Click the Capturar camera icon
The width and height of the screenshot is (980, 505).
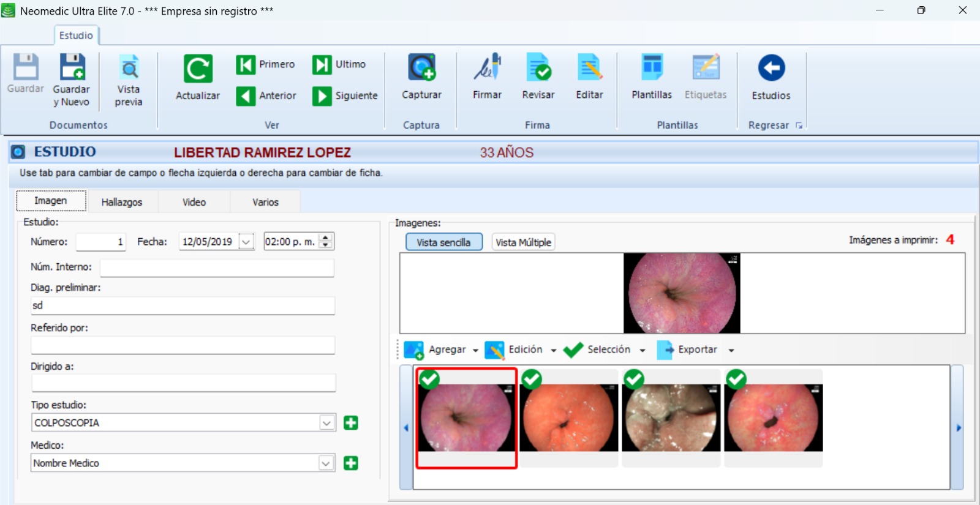click(x=421, y=68)
